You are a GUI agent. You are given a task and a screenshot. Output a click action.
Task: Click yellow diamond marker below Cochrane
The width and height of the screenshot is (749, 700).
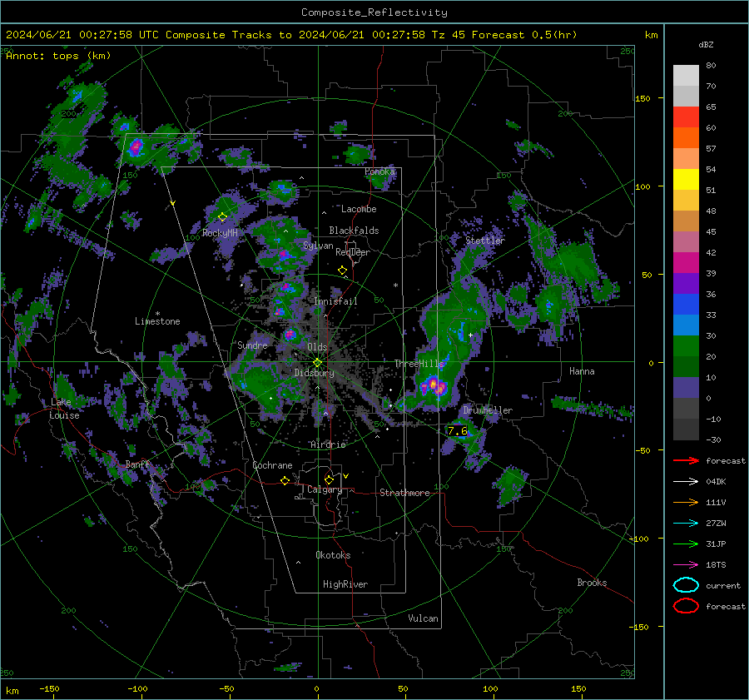click(x=285, y=481)
